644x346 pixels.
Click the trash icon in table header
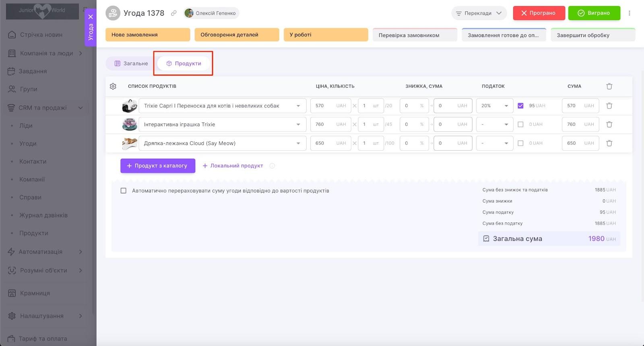pyautogui.click(x=609, y=86)
